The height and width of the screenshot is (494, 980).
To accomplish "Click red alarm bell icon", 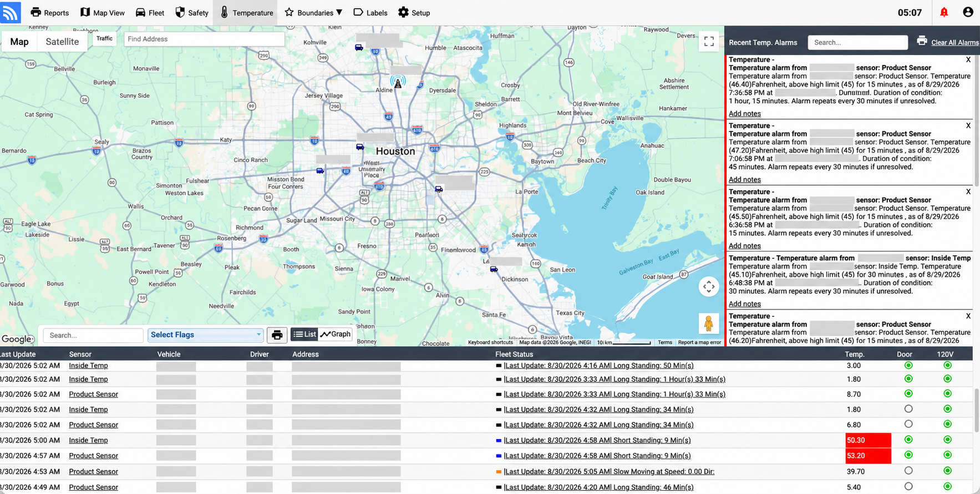I will coord(944,12).
